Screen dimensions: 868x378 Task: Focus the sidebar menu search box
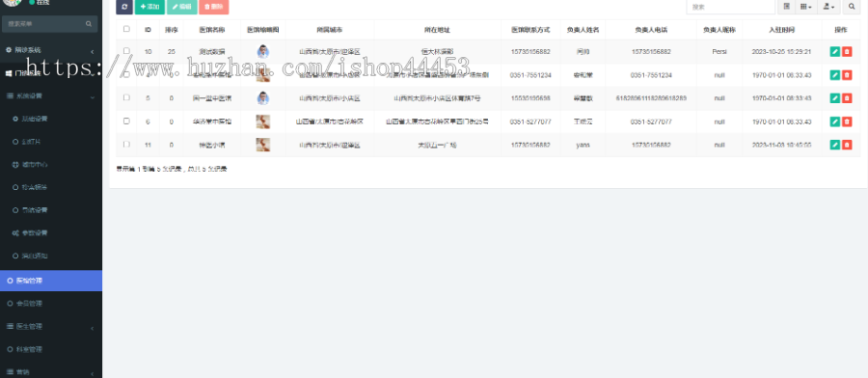point(50,24)
